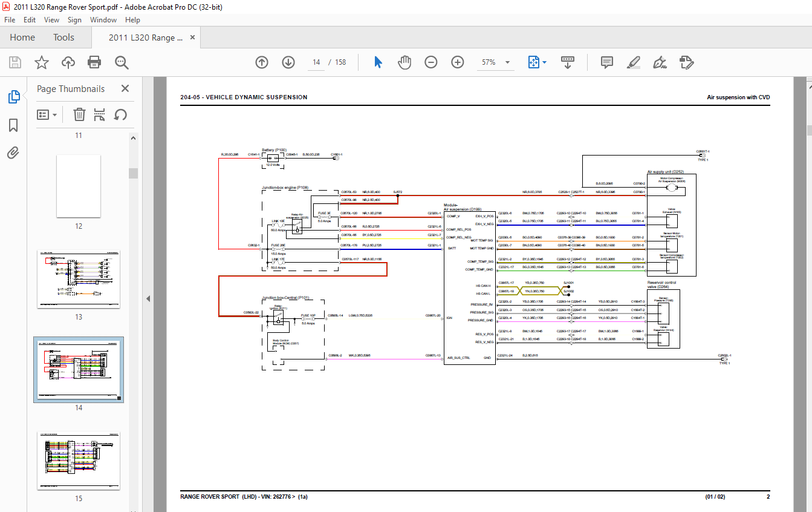
Task: Click 'RANGE ROVER SPORT (LHD)' footer text
Action: coord(218,497)
